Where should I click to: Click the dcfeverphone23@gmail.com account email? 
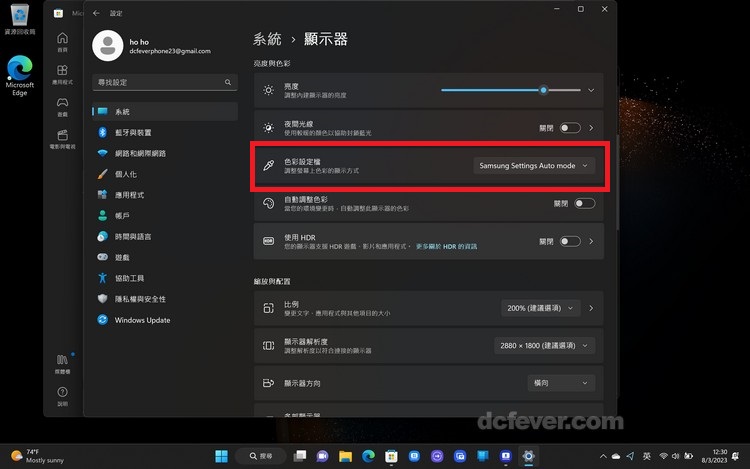[170, 51]
